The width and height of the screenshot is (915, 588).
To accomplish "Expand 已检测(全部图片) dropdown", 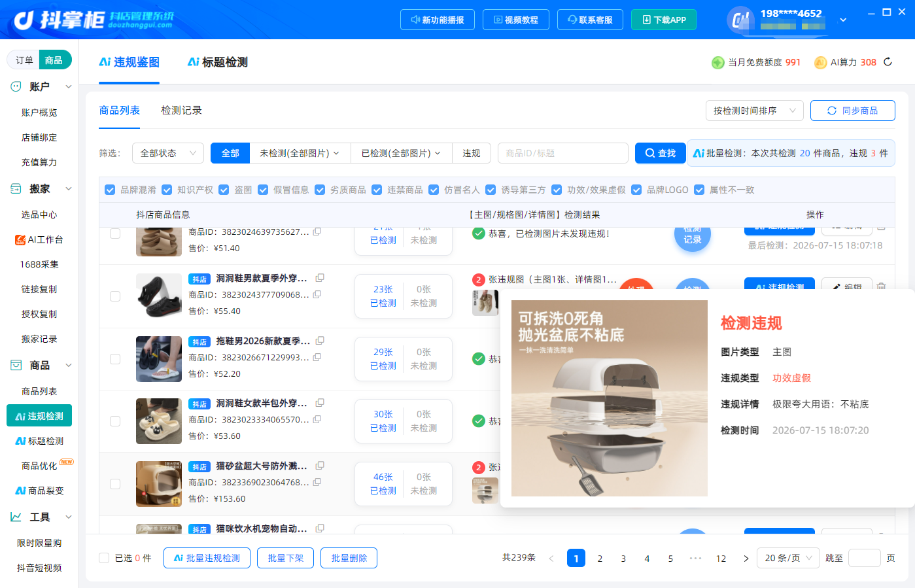I will click(402, 153).
